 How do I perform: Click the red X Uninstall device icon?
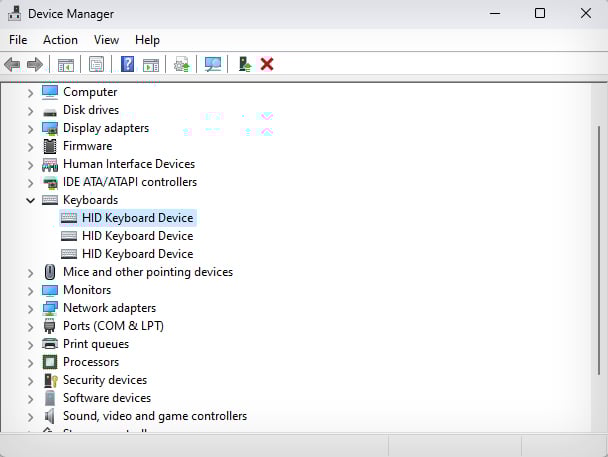[x=267, y=64]
